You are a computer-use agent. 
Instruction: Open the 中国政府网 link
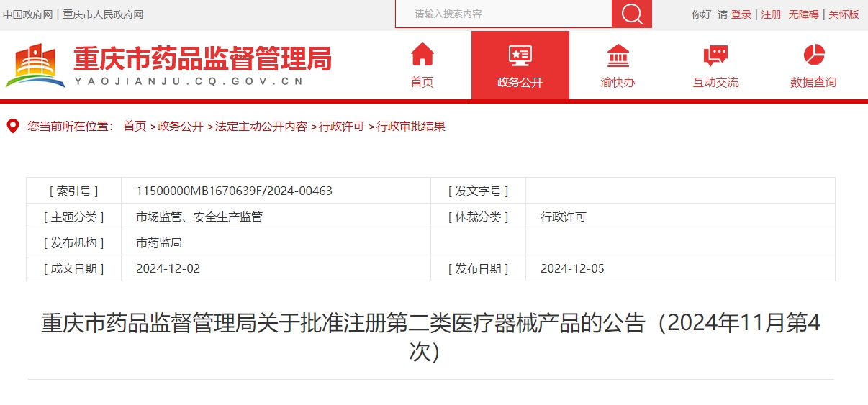[x=27, y=14]
